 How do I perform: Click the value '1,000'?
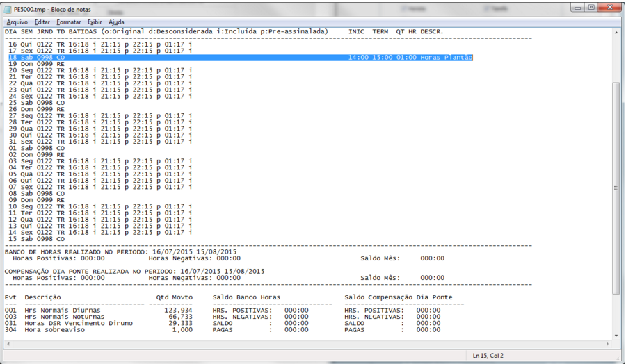coord(182,330)
